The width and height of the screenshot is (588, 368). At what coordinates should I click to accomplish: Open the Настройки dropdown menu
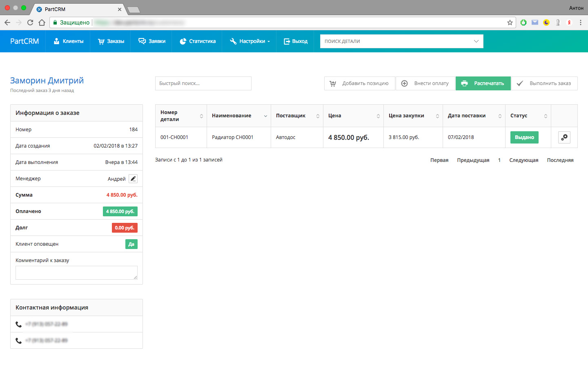[x=250, y=41]
